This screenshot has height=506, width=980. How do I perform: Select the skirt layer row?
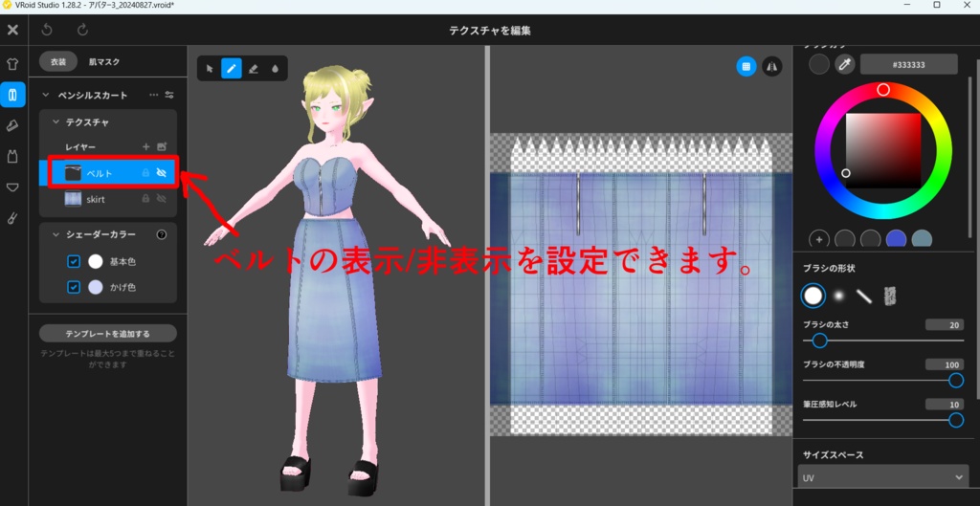coord(108,199)
